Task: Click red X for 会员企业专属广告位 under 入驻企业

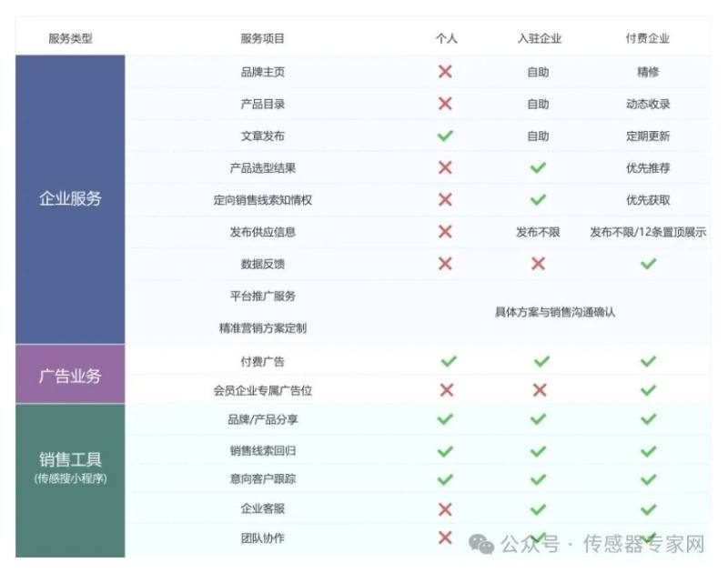Action: coord(540,390)
